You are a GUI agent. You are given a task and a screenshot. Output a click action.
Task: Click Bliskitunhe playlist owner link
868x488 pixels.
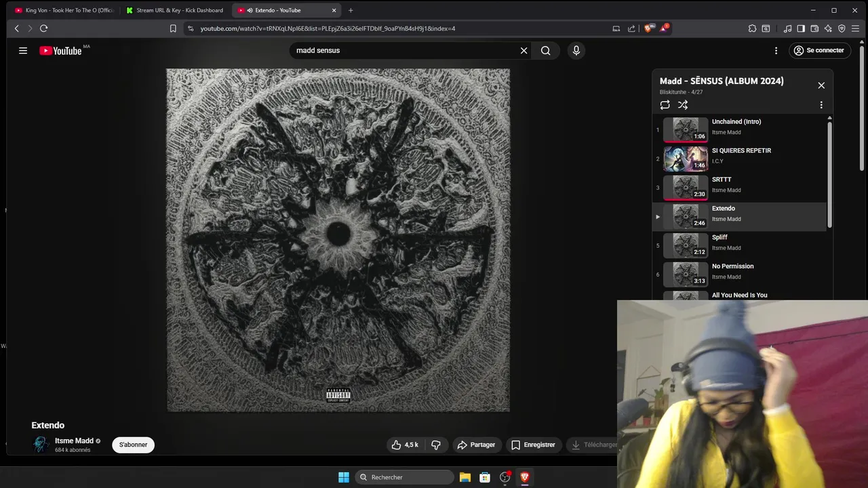tap(674, 92)
